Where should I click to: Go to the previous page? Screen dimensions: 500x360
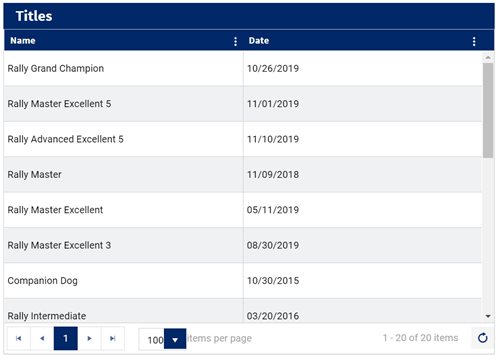click(42, 338)
